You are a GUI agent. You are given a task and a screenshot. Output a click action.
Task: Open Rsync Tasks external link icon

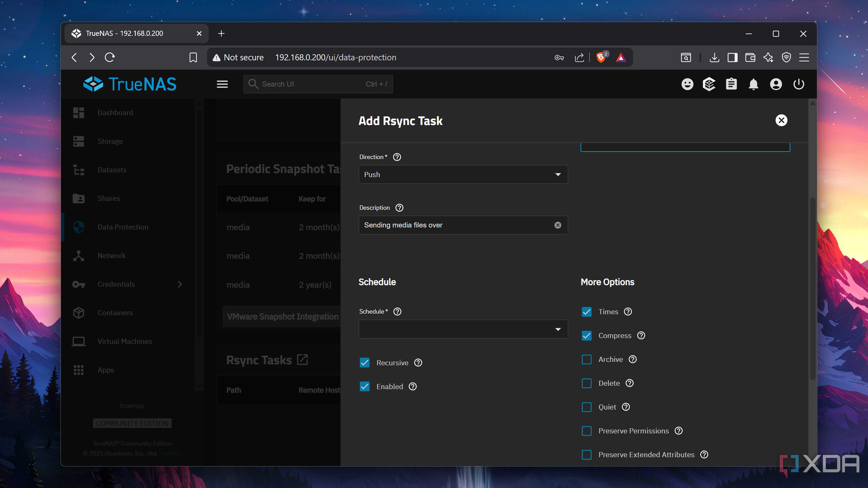[302, 360]
